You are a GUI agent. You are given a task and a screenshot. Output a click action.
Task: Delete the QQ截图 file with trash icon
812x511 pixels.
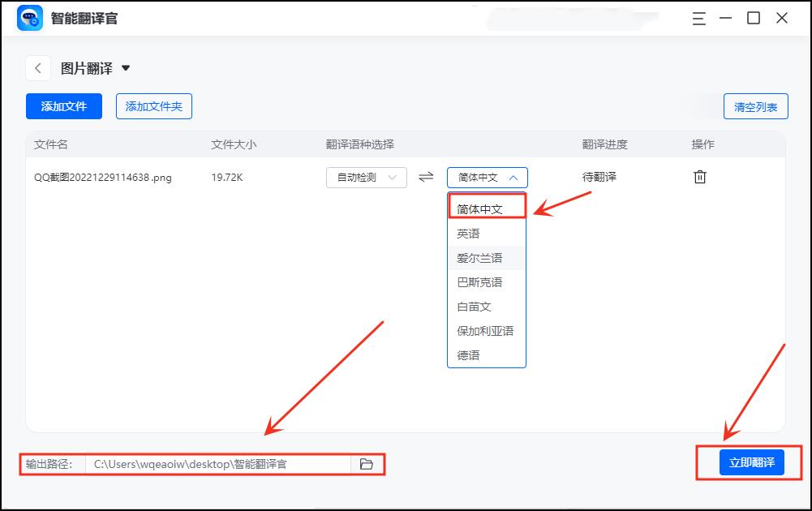[x=699, y=177]
